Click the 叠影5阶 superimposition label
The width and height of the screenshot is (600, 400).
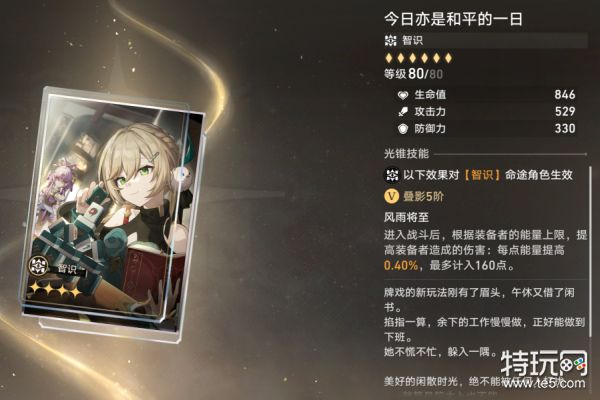(424, 197)
